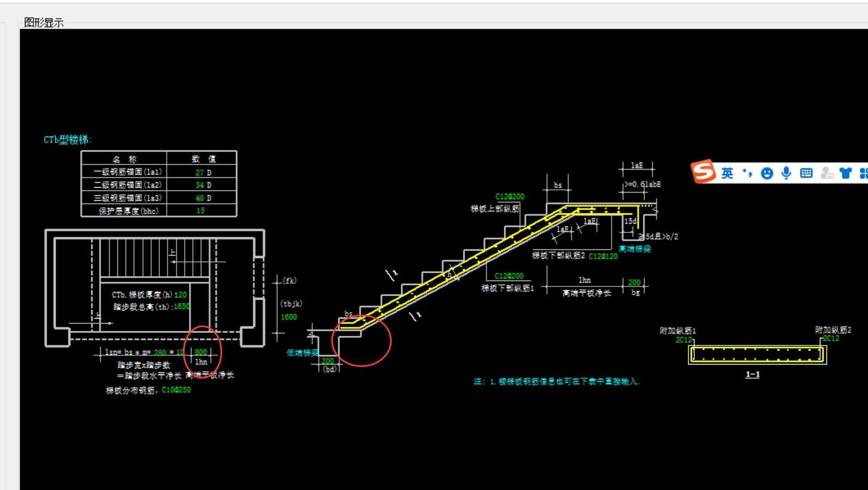Edit the slab thickness h value 120
Screen dimensions: 868x490
tap(180, 295)
